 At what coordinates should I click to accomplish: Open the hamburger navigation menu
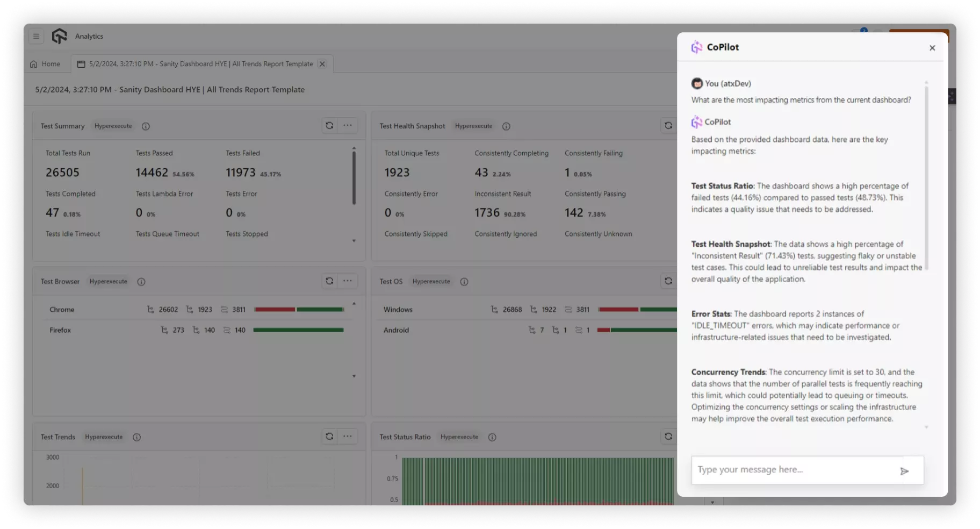point(36,36)
